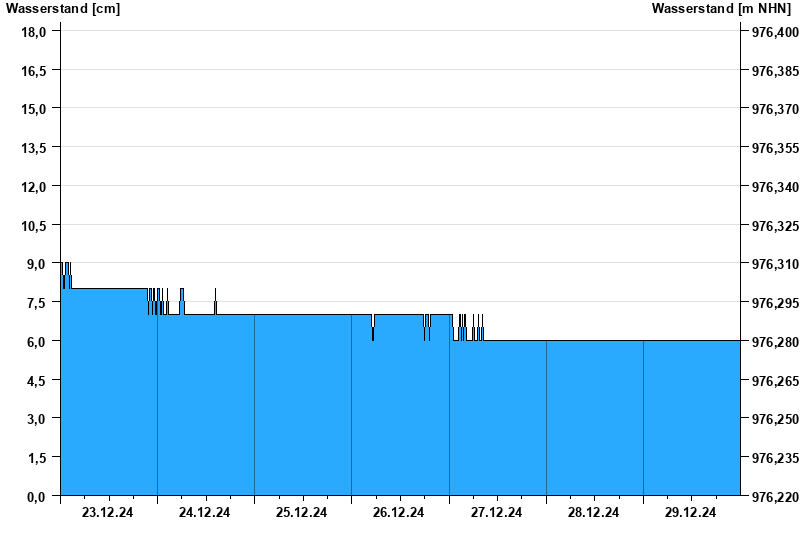800x550 pixels.
Task: Select left axis value 1,5
Action: pyautogui.click(x=37, y=458)
